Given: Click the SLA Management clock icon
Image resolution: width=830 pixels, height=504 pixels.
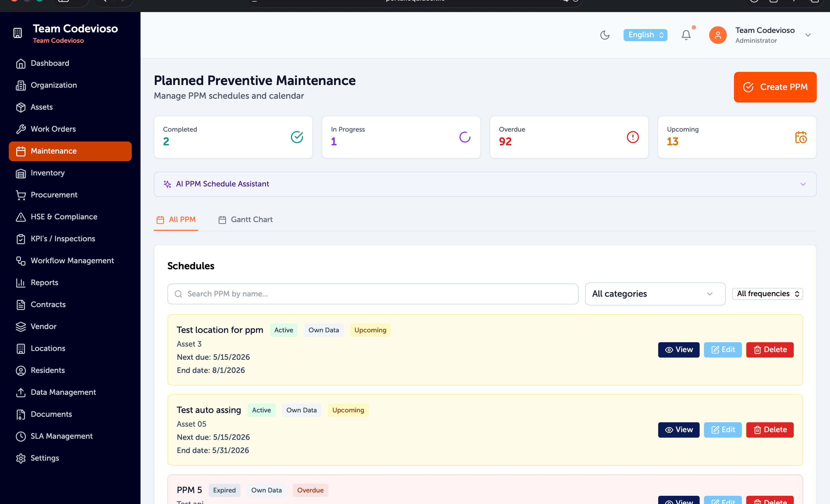Looking at the screenshot, I should pyautogui.click(x=21, y=436).
